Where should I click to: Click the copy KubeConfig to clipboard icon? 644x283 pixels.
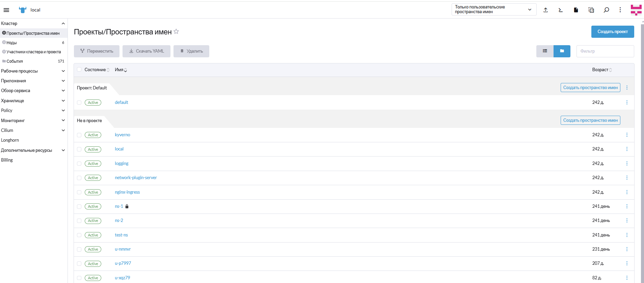[591, 10]
